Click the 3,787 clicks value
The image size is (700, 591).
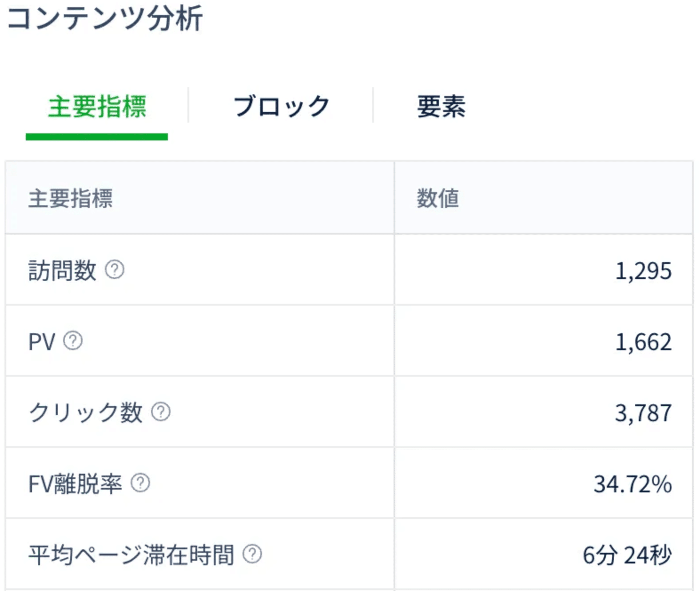643,413
